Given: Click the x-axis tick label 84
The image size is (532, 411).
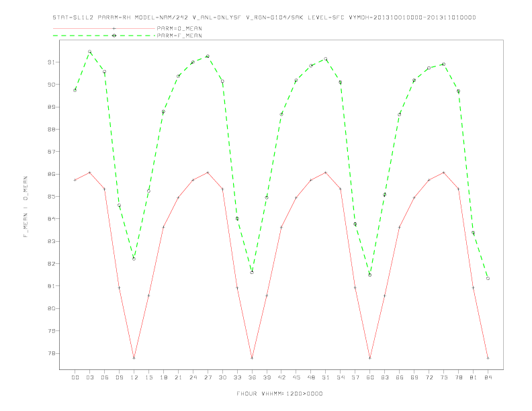Looking at the screenshot, I should point(488,377).
